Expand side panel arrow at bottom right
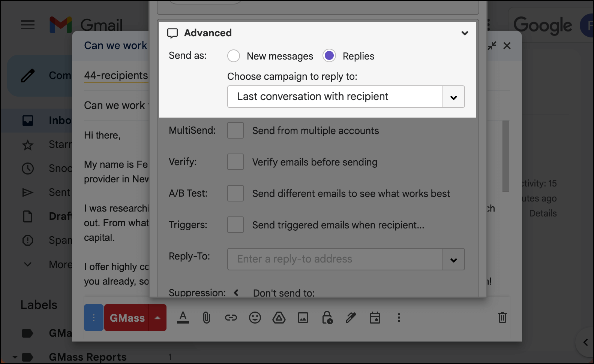Screen dimensions: 594x364 [585, 342]
